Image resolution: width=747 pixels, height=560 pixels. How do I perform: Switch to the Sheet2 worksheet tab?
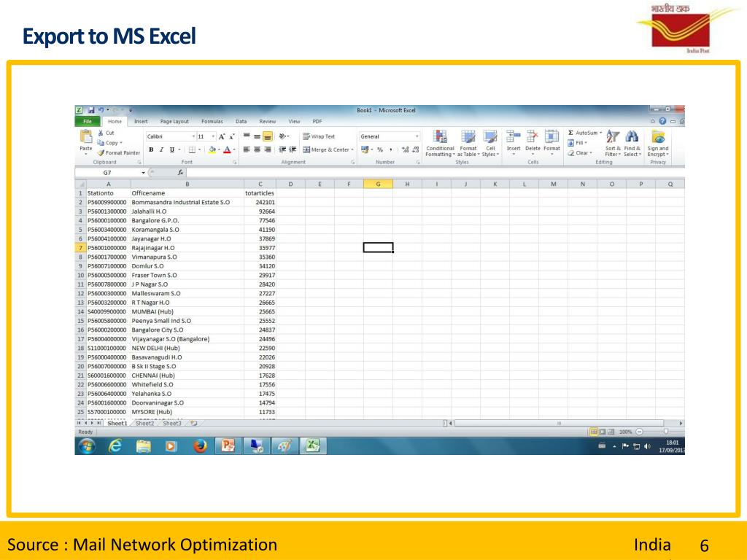[145, 423]
